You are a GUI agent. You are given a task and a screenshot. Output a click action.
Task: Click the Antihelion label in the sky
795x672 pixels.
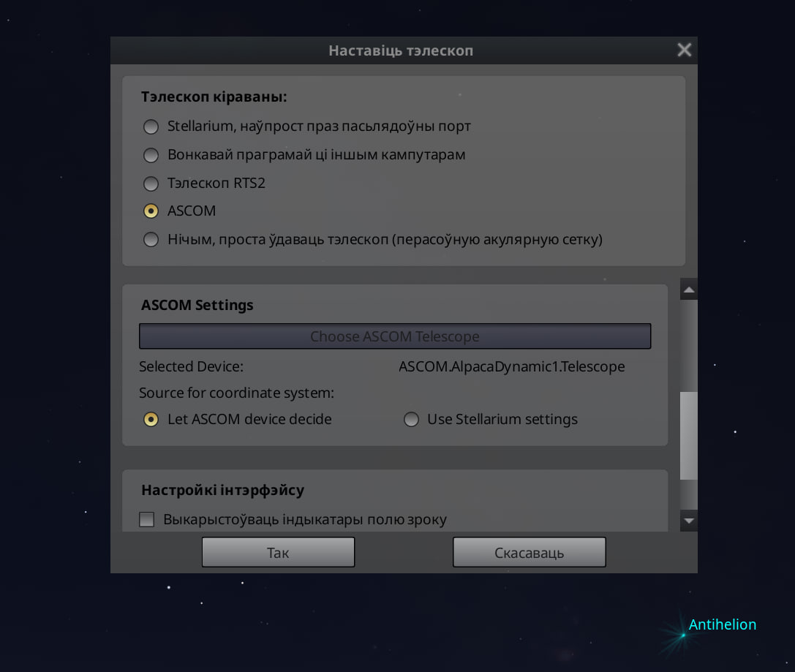(x=722, y=624)
